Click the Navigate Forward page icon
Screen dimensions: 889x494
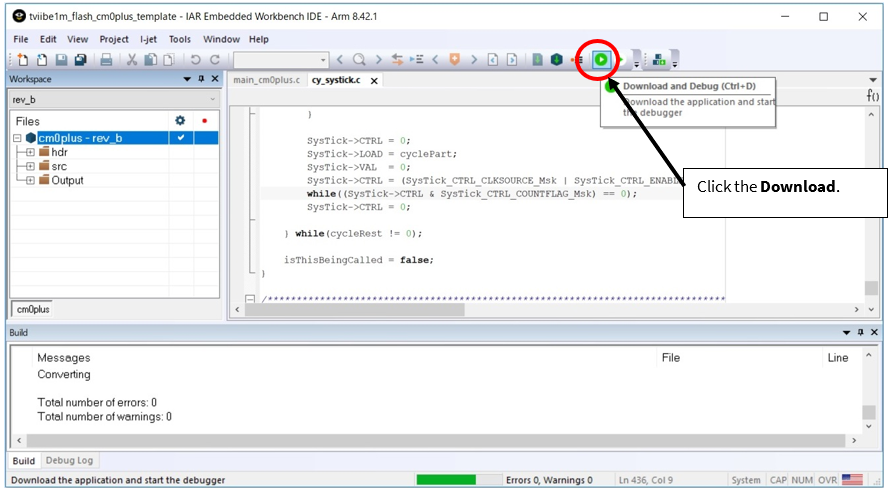(512, 60)
